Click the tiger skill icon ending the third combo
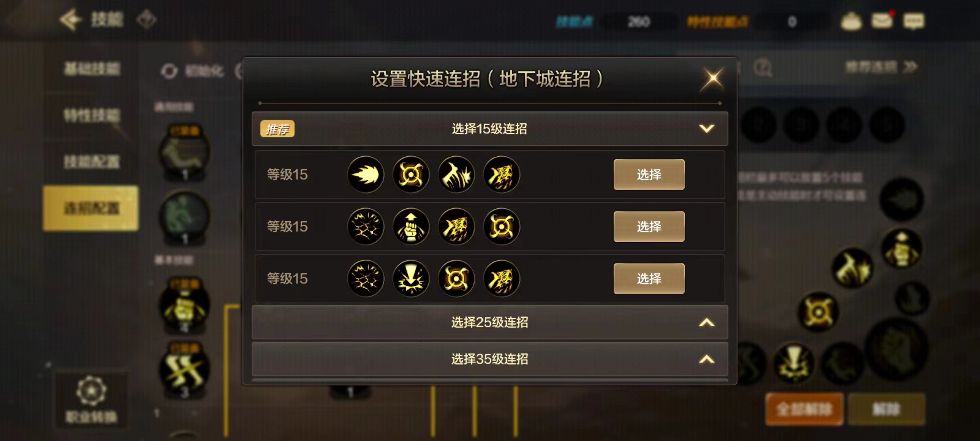Image resolution: width=980 pixels, height=441 pixels. tap(501, 278)
